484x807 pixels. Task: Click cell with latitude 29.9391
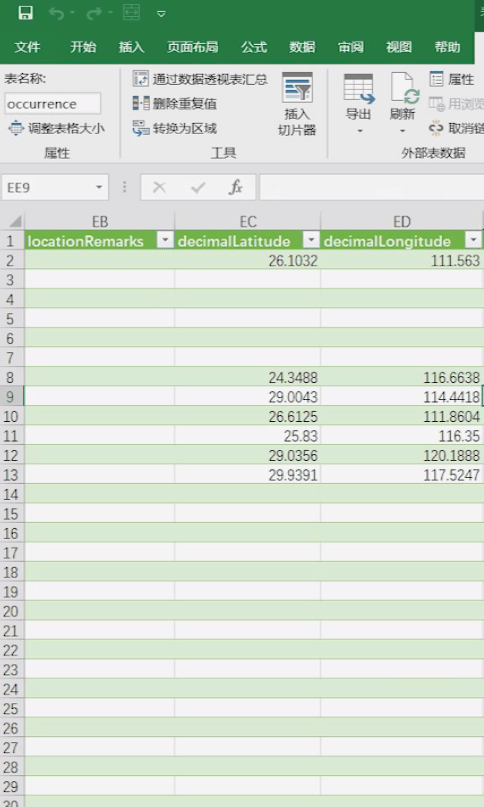(x=248, y=475)
